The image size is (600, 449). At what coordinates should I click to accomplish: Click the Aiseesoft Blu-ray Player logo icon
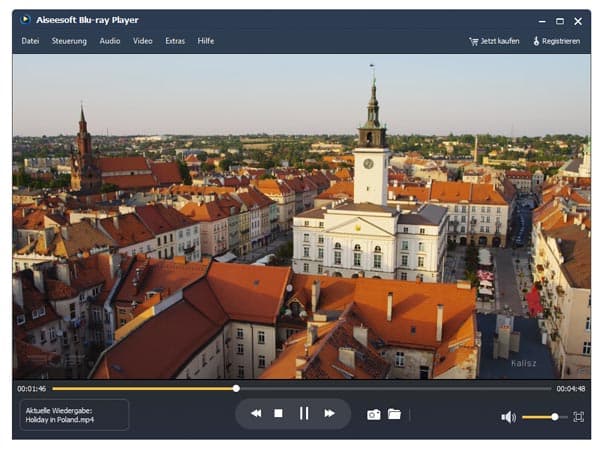(25, 20)
